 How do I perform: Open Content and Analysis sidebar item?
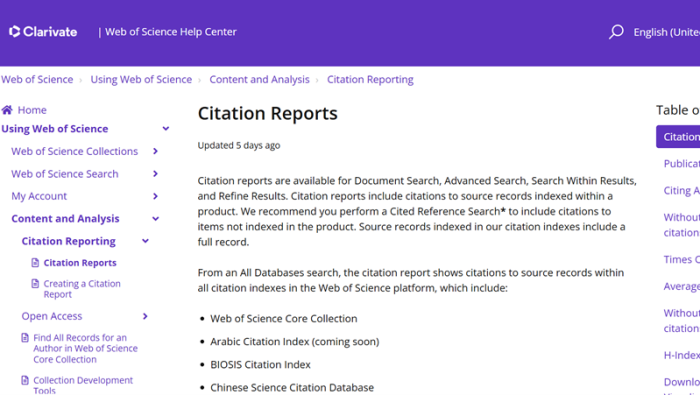coord(65,219)
